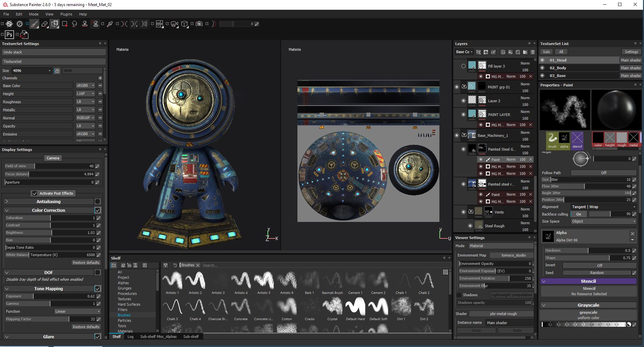644x347 pixels.
Task: Enable the DOF checkbox
Action: 98,272
